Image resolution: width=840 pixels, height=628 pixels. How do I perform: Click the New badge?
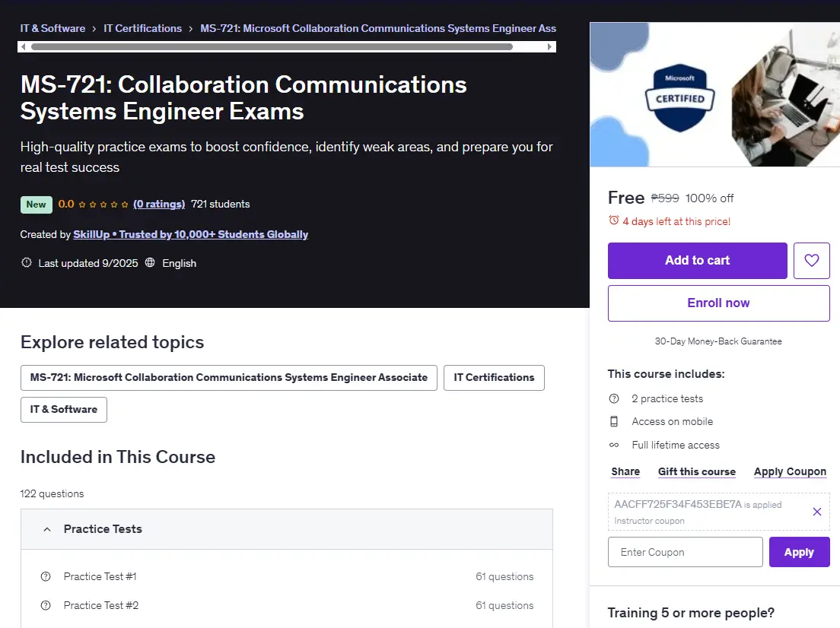36,205
